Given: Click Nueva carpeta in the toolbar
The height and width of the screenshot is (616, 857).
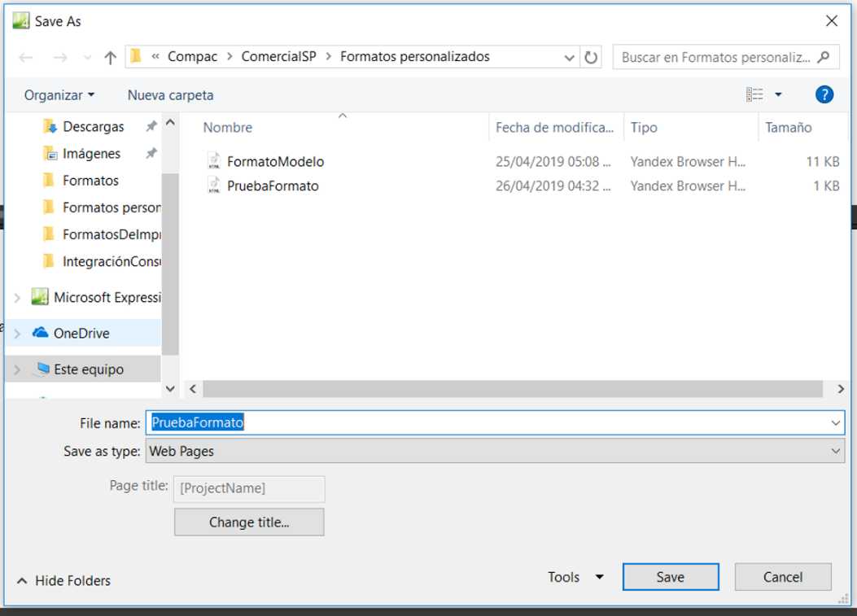Looking at the screenshot, I should [x=169, y=94].
